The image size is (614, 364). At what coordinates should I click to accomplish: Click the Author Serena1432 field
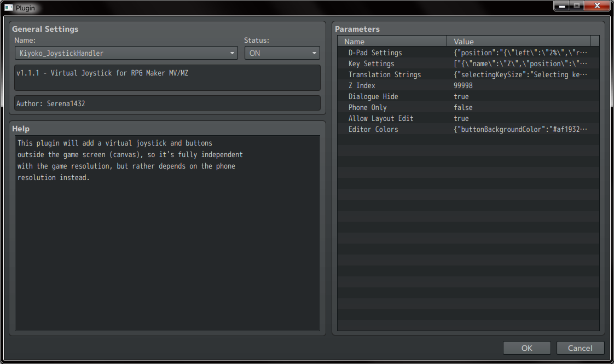pos(167,103)
